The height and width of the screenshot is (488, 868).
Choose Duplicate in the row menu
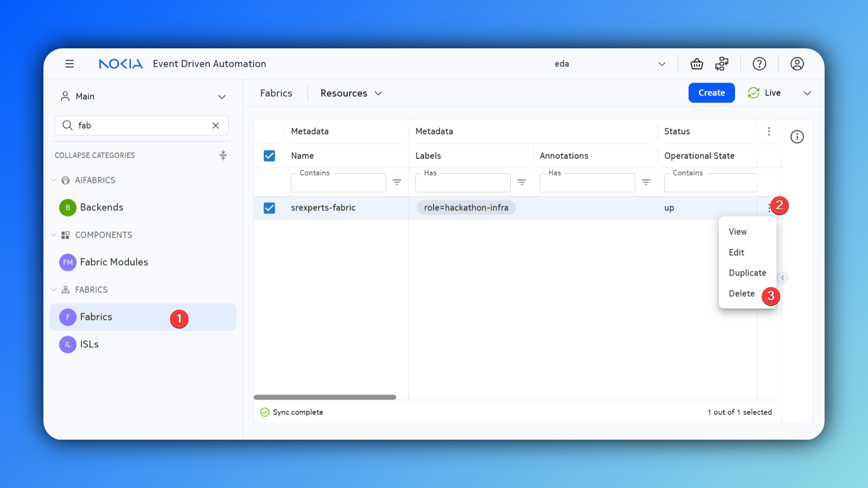tap(747, 272)
